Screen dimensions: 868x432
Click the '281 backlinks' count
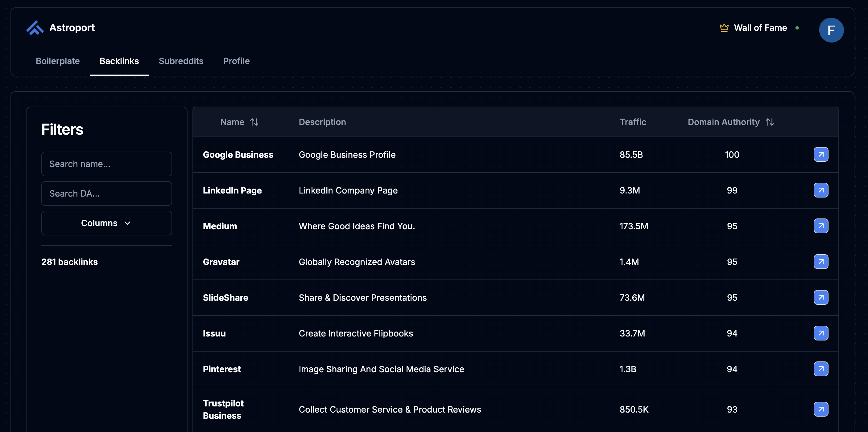tap(69, 262)
